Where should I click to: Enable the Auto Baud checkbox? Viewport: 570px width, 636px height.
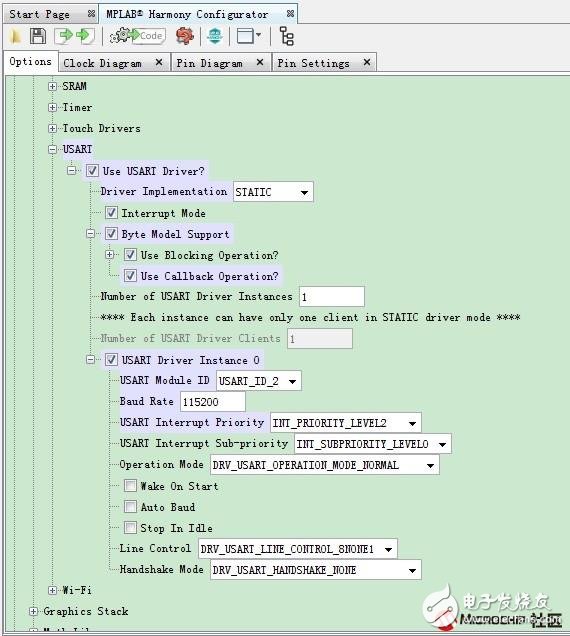coord(130,507)
